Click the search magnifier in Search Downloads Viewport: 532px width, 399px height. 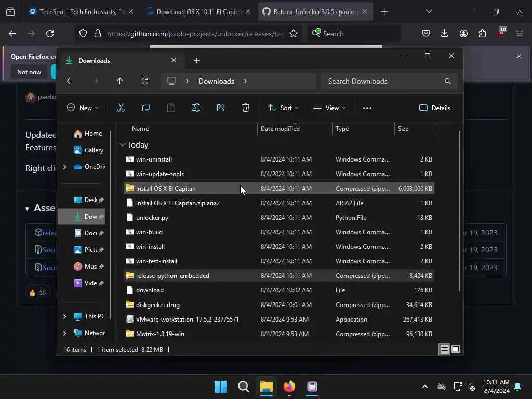[x=448, y=81]
